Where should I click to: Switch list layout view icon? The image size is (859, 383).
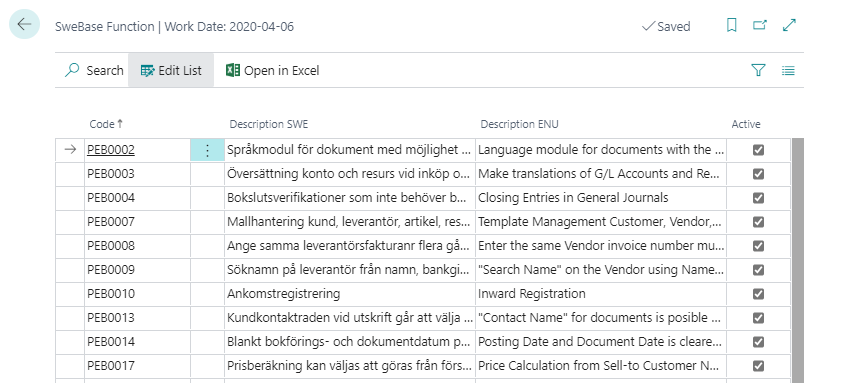788,70
